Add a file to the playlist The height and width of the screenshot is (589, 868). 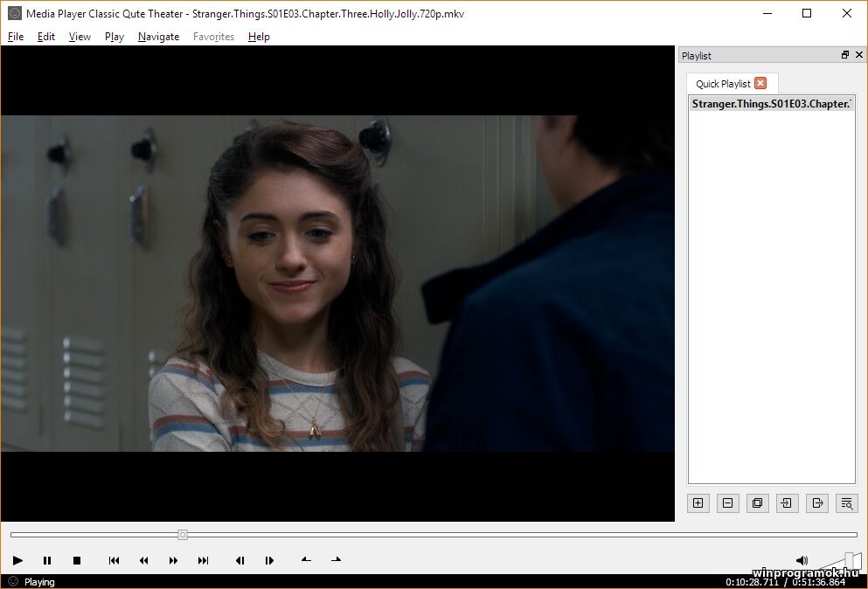pyautogui.click(x=698, y=503)
